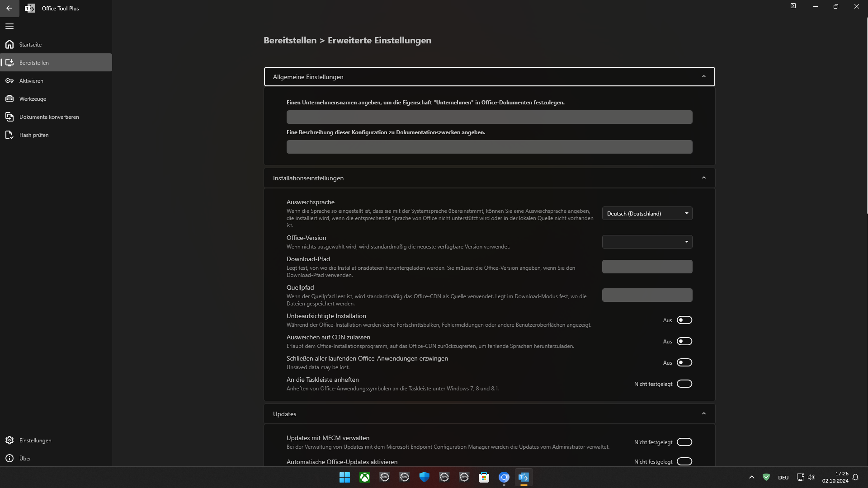Click the Download-Pfad input field
Image resolution: width=868 pixels, height=488 pixels.
tap(647, 267)
